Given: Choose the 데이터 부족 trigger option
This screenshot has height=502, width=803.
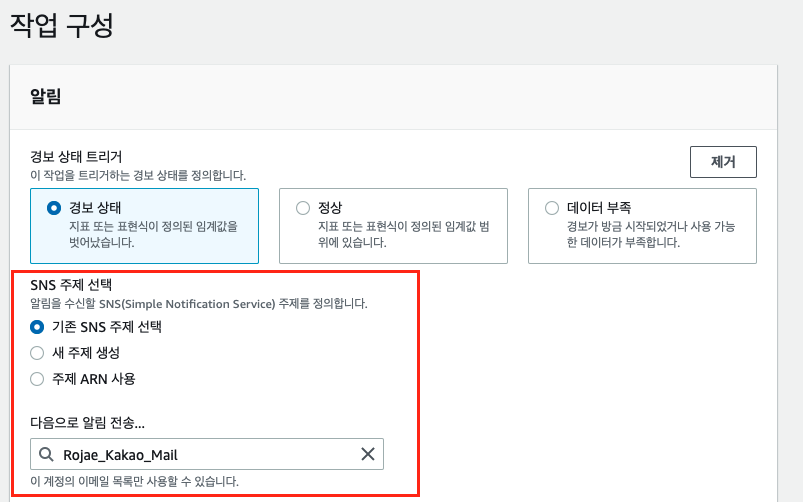Looking at the screenshot, I should 642,225.
